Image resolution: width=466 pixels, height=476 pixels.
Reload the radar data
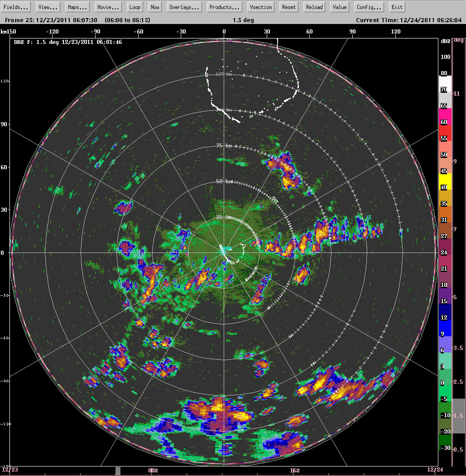pos(314,7)
